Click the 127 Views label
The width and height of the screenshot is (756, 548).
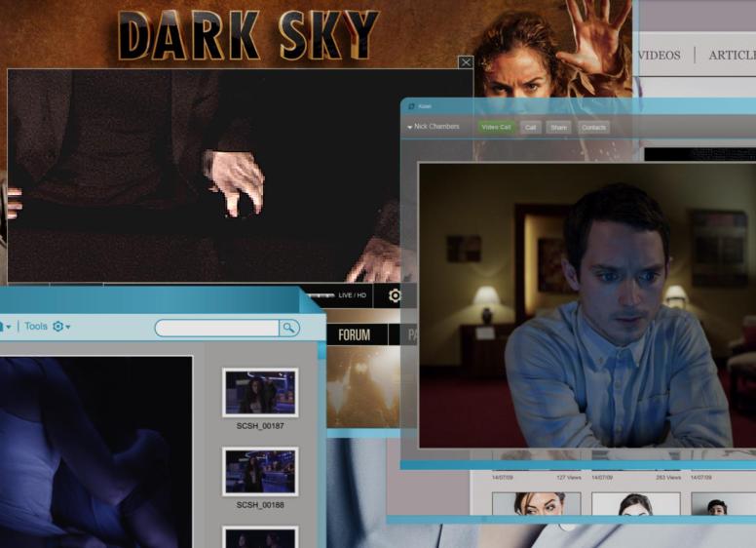[x=569, y=477]
